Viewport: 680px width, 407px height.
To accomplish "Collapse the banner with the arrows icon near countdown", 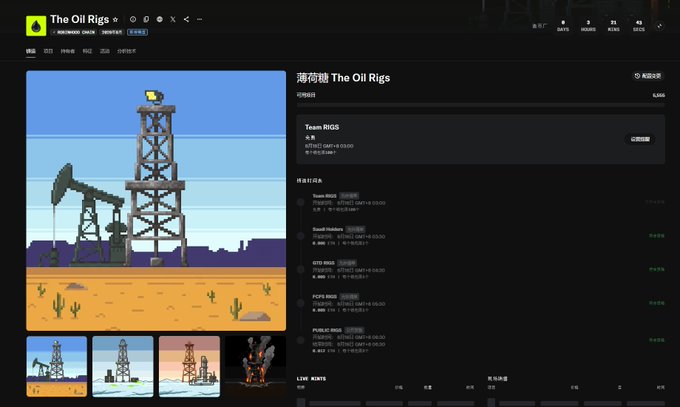I will (x=660, y=26).
